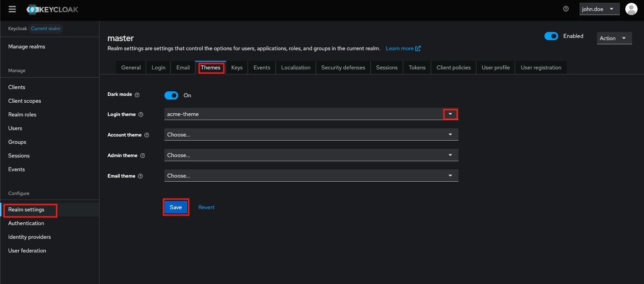Disable the realm Enabled toggle
The image size is (644, 284).
point(551,36)
